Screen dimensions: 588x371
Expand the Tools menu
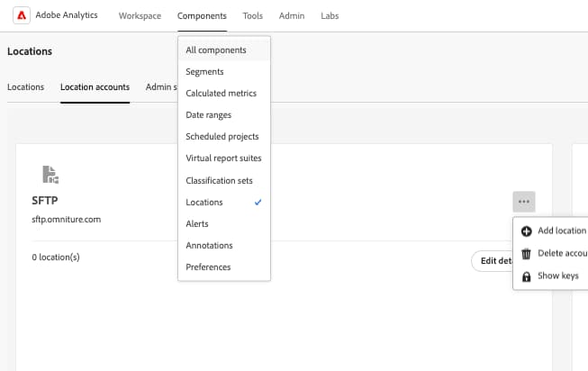pos(253,16)
